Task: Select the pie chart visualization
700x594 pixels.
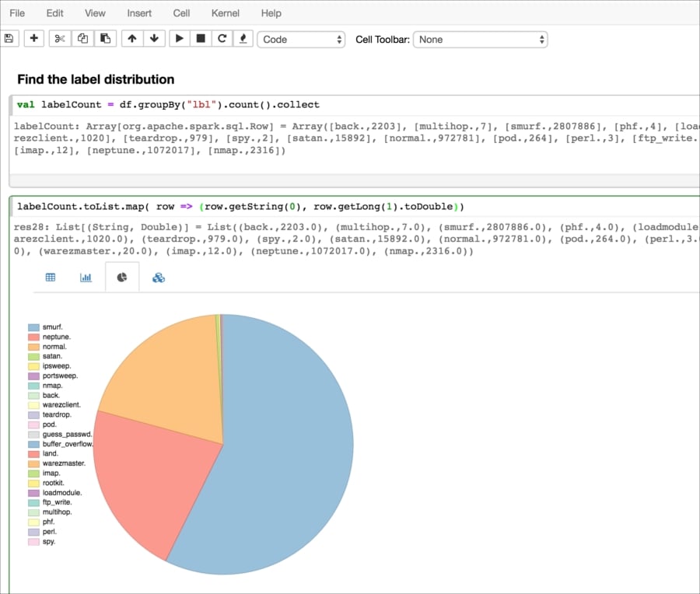Action: pos(121,276)
